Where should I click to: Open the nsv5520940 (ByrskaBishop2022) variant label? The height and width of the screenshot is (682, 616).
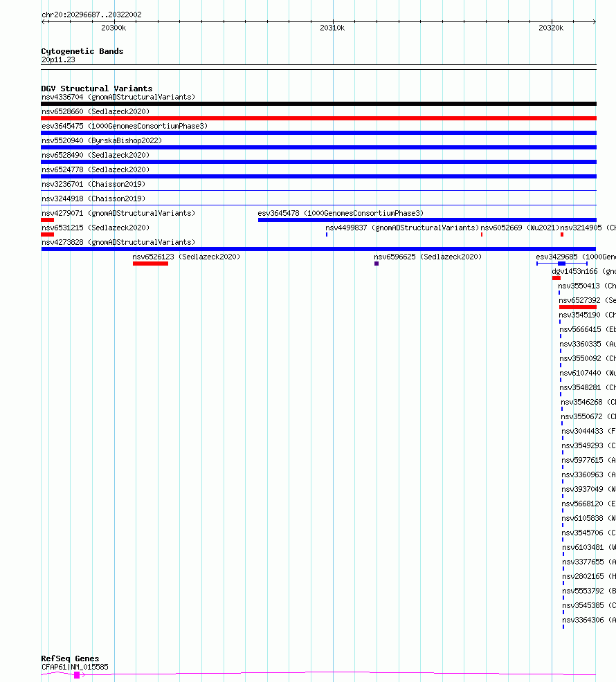click(x=102, y=140)
